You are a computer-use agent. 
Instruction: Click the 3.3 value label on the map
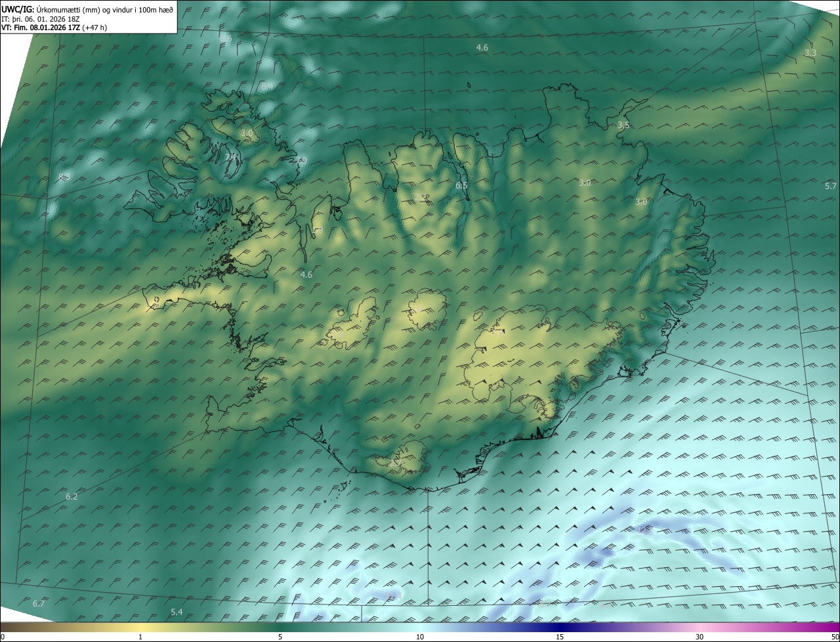[x=810, y=53]
